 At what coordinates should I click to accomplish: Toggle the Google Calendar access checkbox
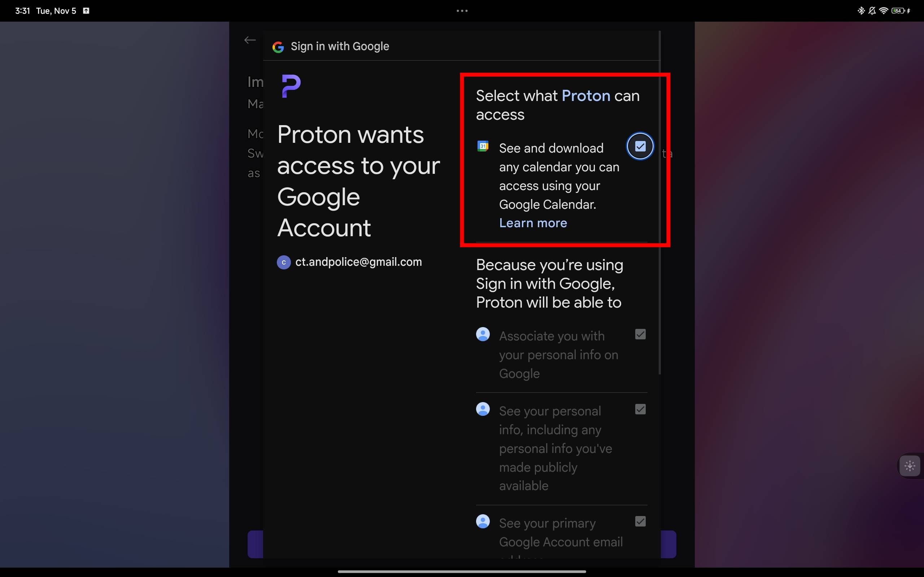639,146
